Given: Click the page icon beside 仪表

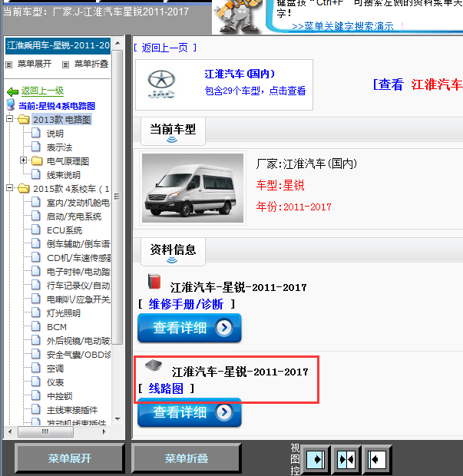Looking at the screenshot, I should pyautogui.click(x=36, y=382).
